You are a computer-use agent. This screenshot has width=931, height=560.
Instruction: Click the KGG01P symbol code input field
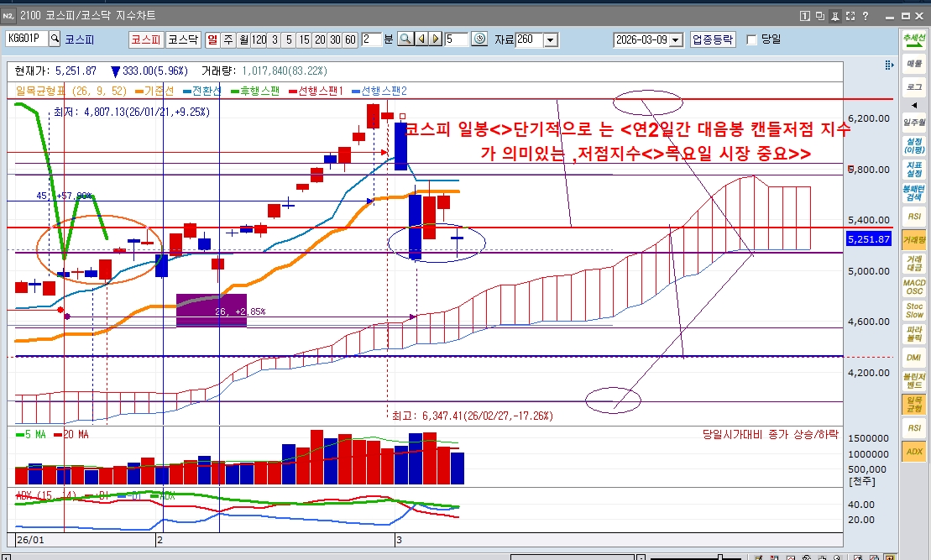(27, 39)
